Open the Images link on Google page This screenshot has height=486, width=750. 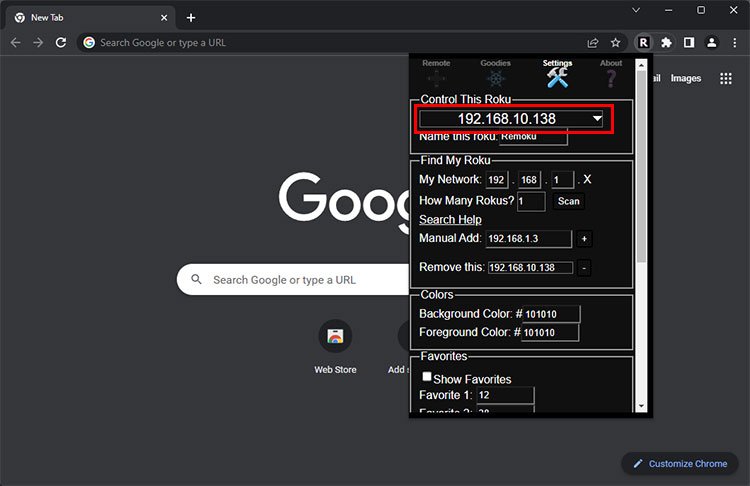click(685, 78)
